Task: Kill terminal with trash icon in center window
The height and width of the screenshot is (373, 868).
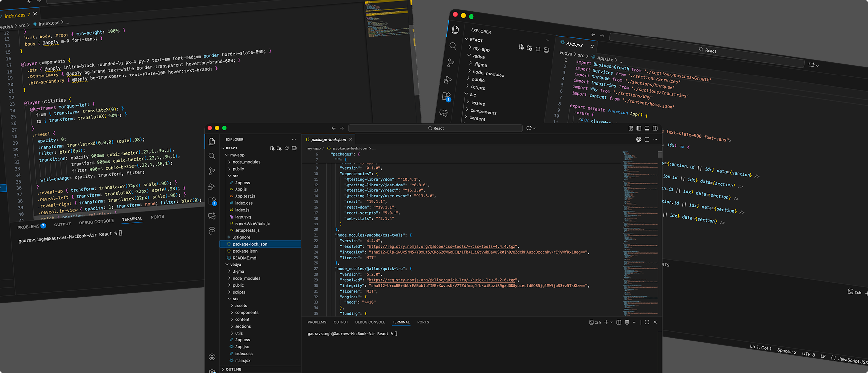Action: (627, 322)
